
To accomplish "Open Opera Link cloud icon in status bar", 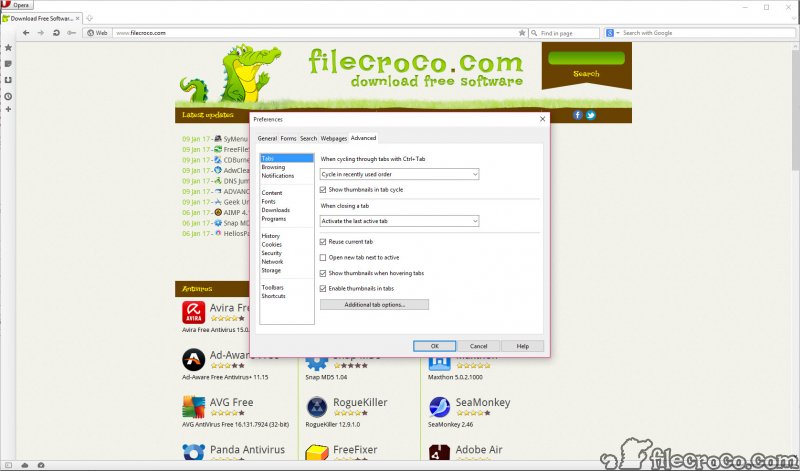I will (x=24, y=465).
